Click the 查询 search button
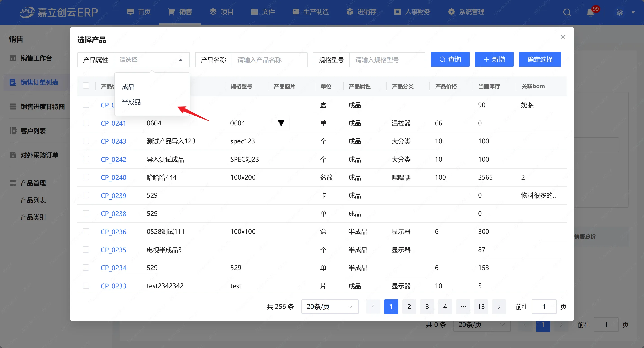 (x=450, y=60)
